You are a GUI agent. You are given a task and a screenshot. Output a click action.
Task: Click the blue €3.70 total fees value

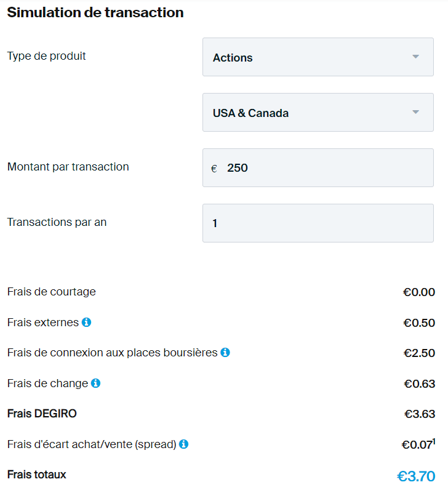point(416,476)
